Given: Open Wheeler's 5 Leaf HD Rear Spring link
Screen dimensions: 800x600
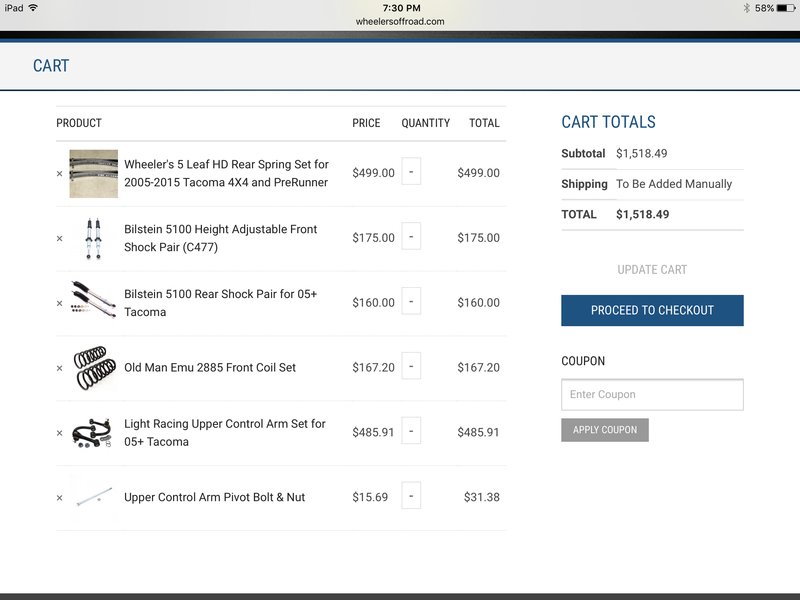Looking at the screenshot, I should point(227,173).
